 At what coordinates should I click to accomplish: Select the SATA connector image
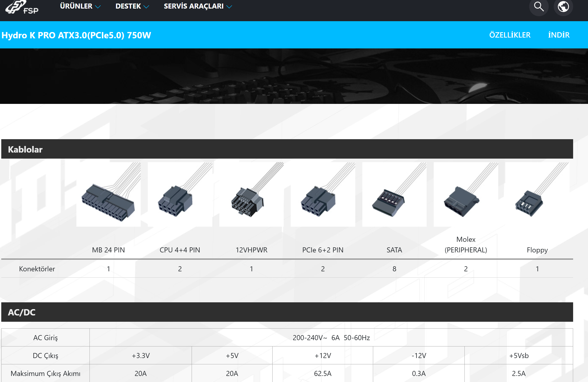[394, 194]
